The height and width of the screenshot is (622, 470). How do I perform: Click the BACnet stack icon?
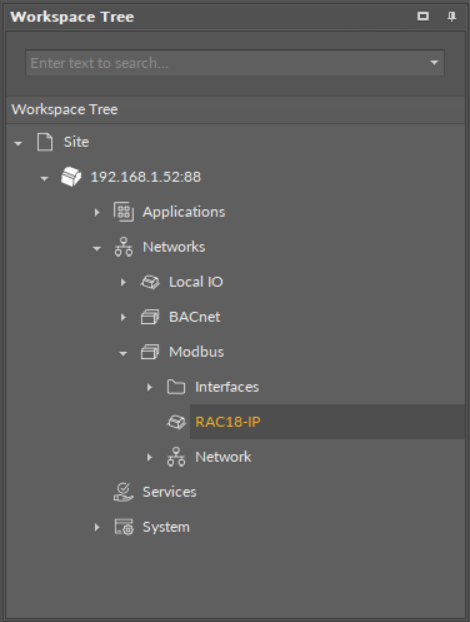coord(150,317)
